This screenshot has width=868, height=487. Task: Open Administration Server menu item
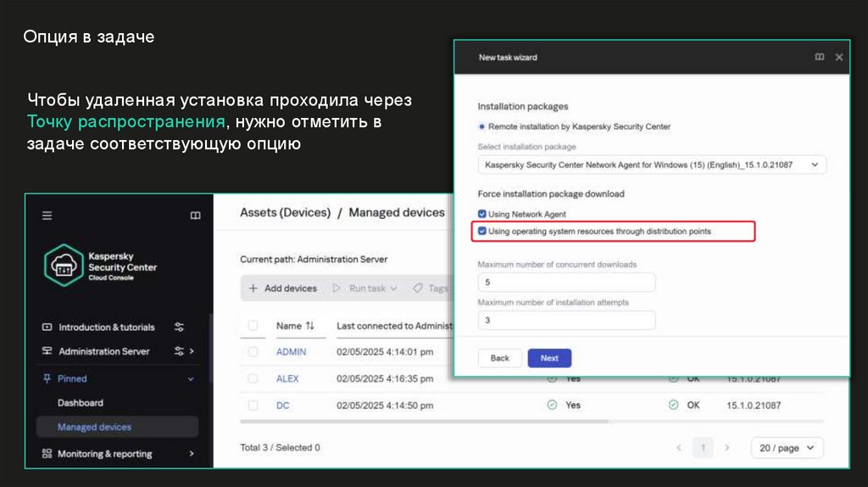click(104, 351)
